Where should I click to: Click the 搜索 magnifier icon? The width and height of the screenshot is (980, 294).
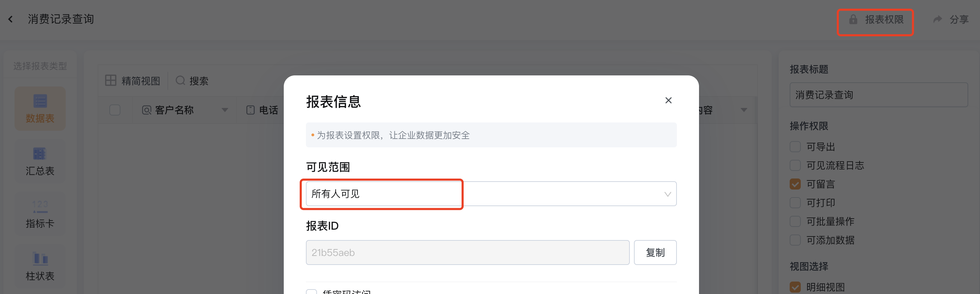tap(180, 81)
